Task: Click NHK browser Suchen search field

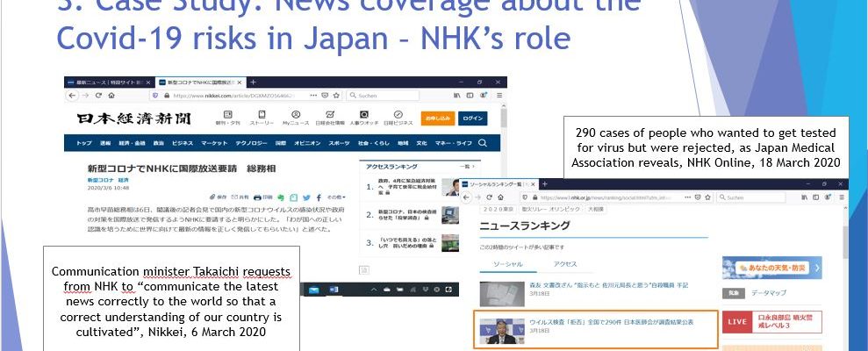Action: pyautogui.click(x=750, y=197)
